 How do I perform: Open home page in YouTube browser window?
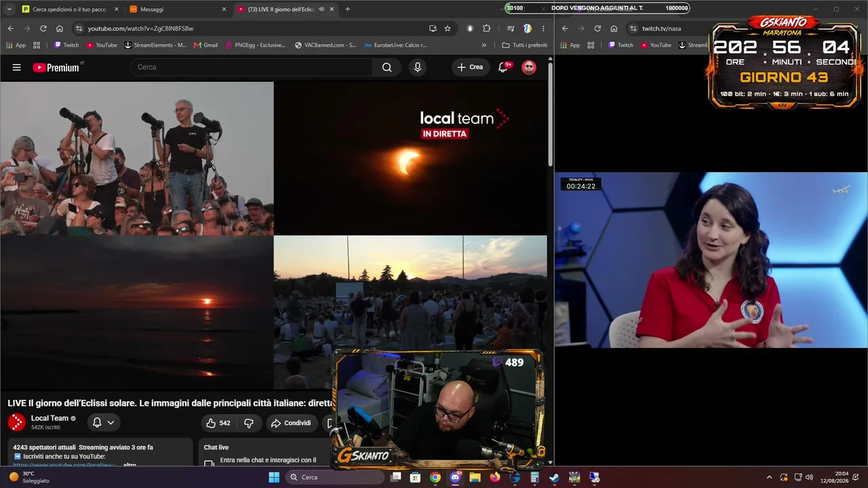click(60, 28)
